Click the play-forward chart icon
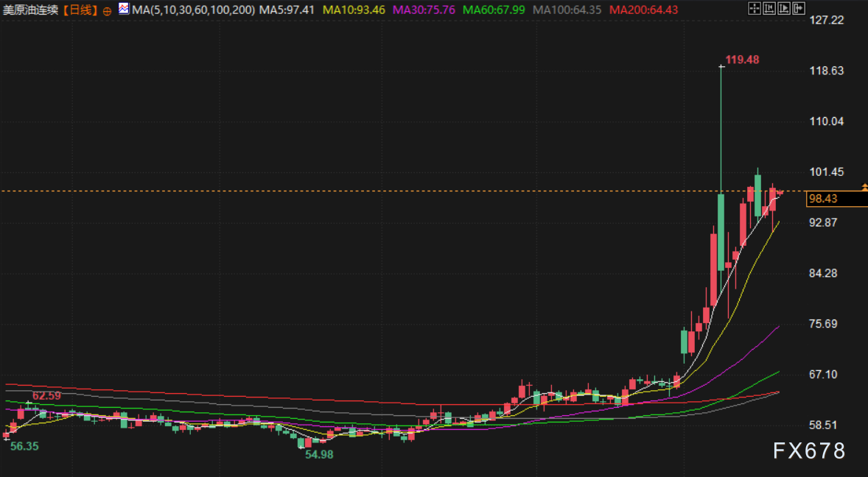This screenshot has height=477, width=868. coord(784,9)
